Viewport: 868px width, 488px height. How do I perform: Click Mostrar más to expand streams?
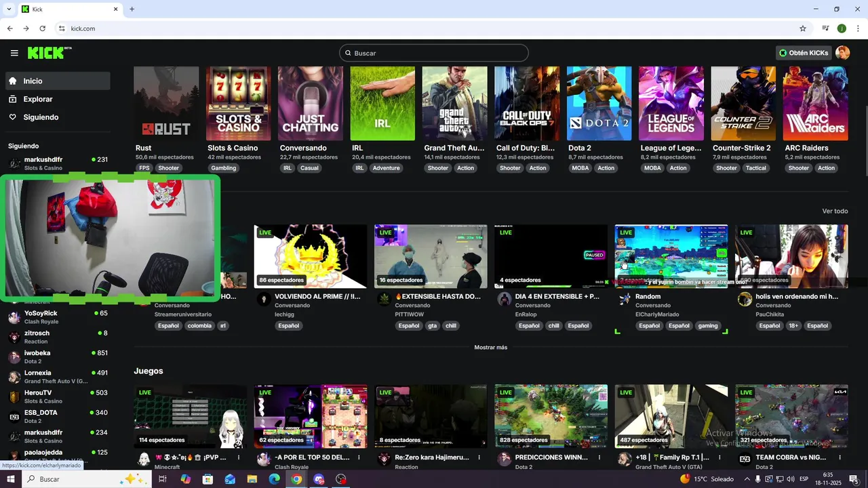490,347
